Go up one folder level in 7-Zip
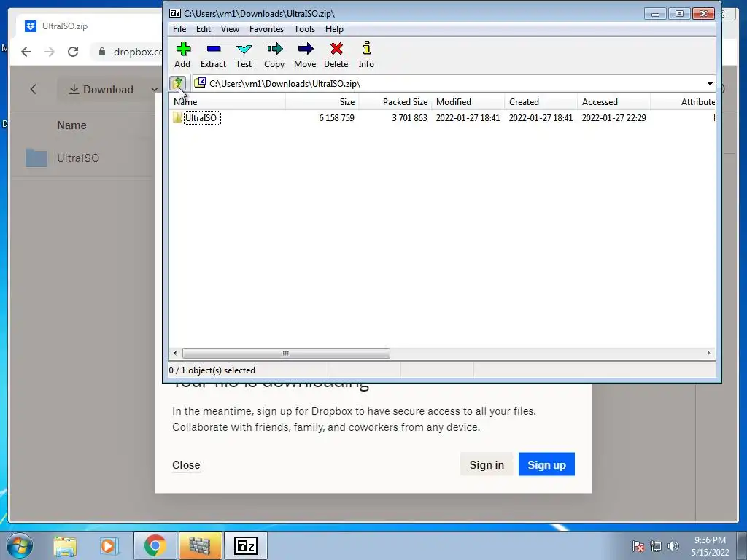The width and height of the screenshot is (747, 560). click(x=178, y=83)
